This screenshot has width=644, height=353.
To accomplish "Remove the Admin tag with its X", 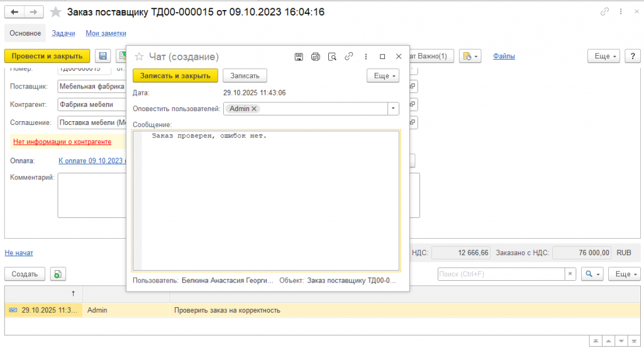I will [x=254, y=109].
